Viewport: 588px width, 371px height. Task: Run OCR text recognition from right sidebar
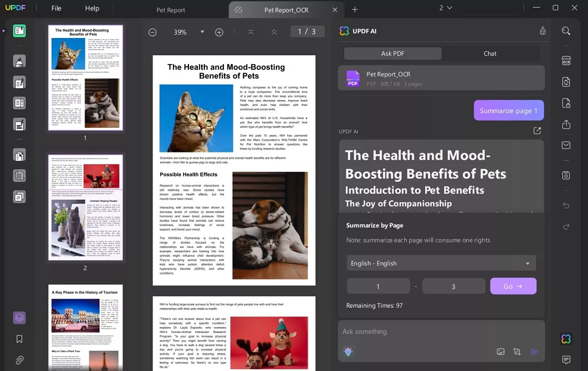point(566,61)
